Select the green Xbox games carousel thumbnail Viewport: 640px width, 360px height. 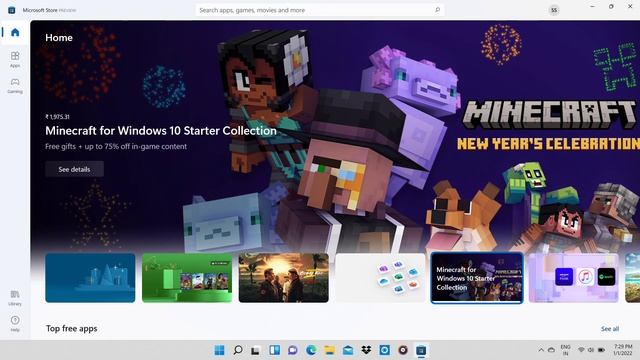(x=187, y=278)
